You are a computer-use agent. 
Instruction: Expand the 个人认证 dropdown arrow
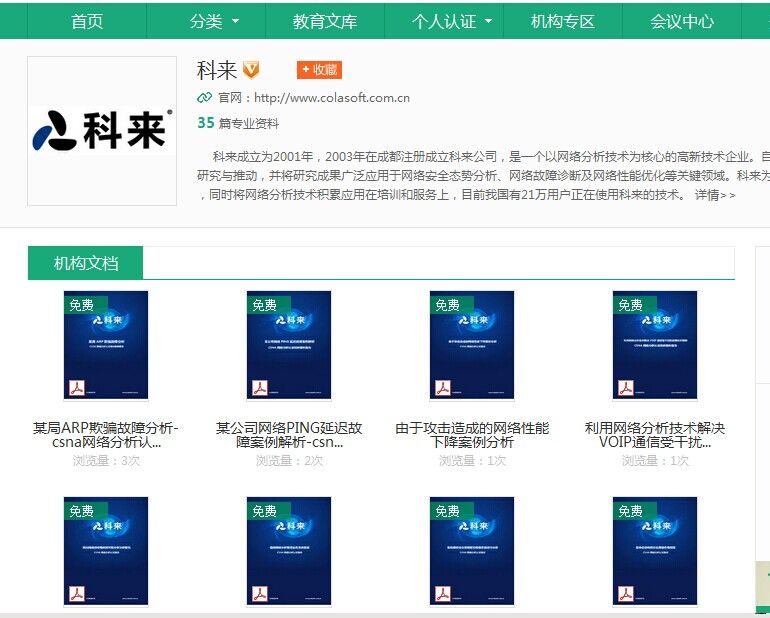[488, 22]
